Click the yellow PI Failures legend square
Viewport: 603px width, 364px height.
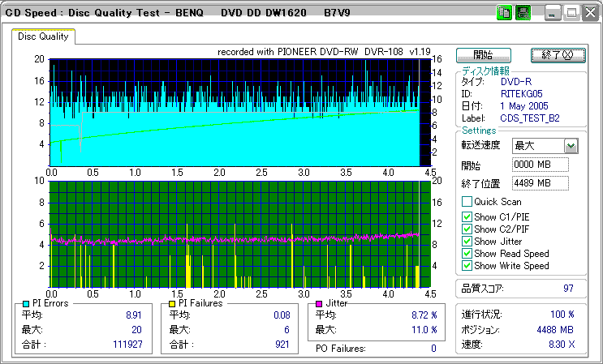[x=171, y=303]
